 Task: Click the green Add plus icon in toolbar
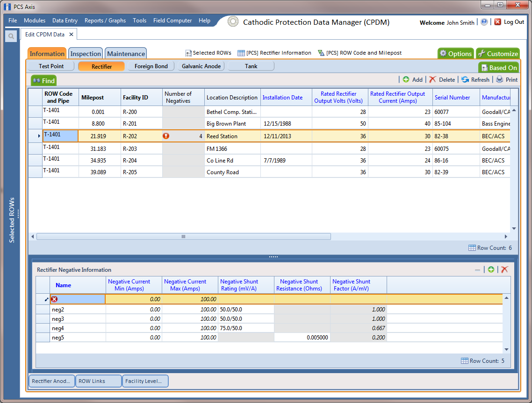click(406, 80)
